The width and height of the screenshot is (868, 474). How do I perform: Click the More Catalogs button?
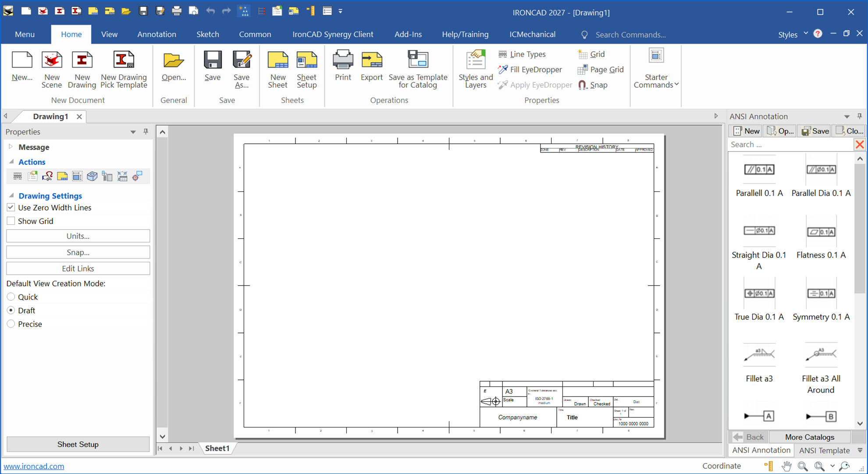(809, 437)
